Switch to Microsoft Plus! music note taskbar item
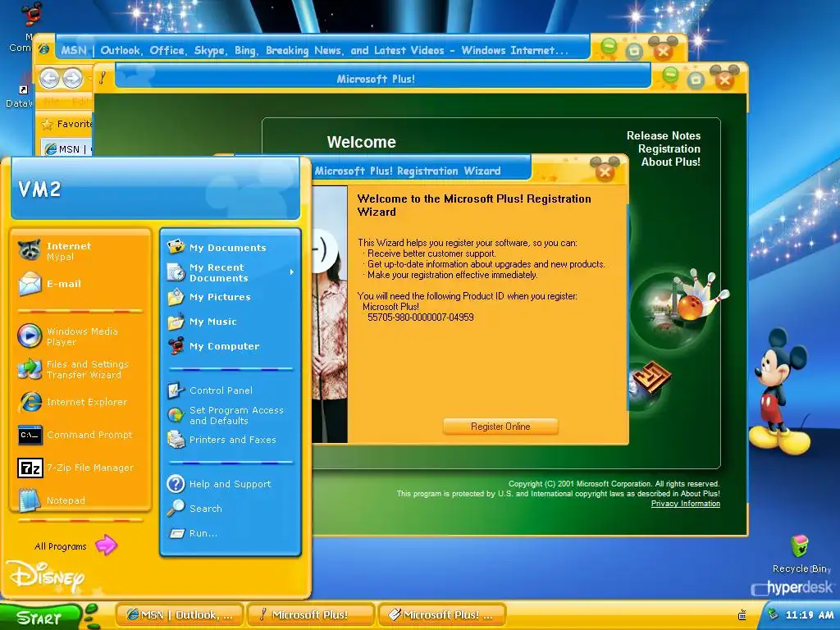 click(x=310, y=615)
